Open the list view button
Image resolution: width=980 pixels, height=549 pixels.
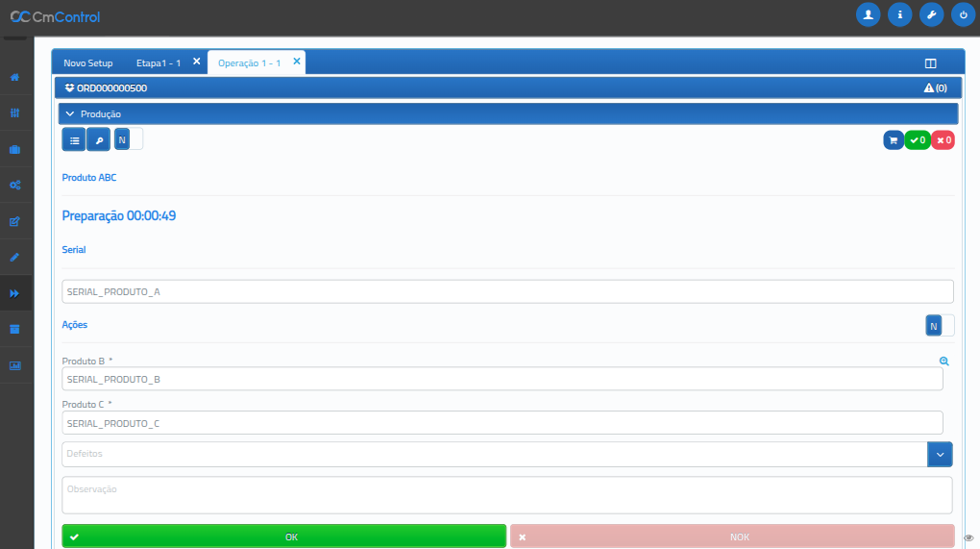point(74,140)
